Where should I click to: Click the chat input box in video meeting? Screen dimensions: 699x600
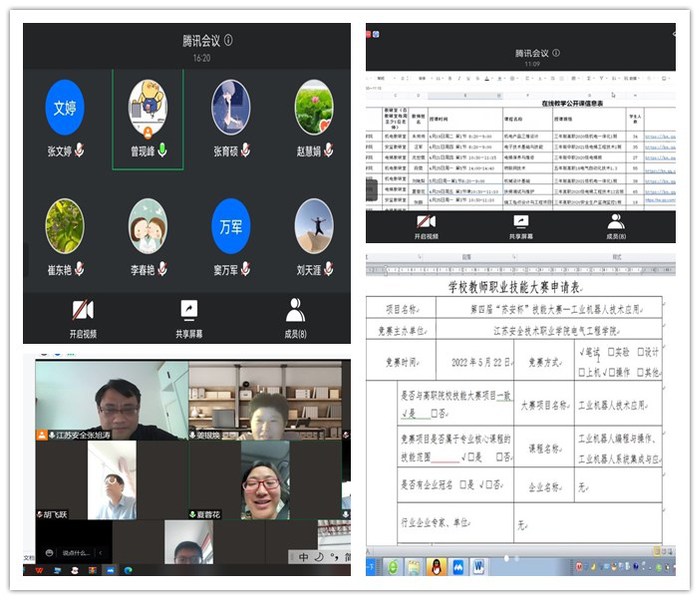[x=73, y=552]
